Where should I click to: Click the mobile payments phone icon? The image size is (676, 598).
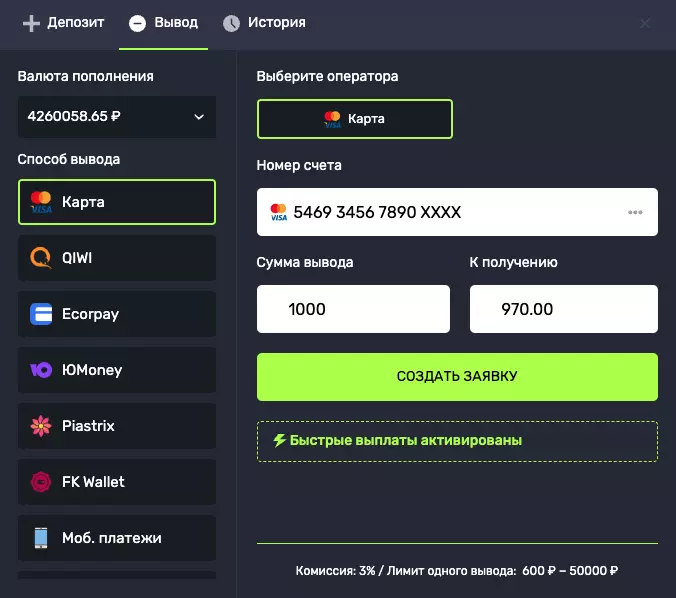(41, 538)
